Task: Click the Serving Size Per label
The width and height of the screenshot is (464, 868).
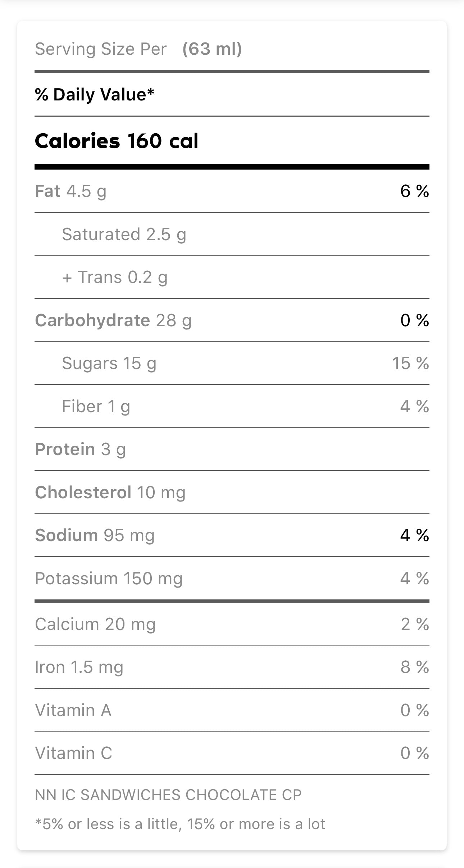Action: [101, 49]
